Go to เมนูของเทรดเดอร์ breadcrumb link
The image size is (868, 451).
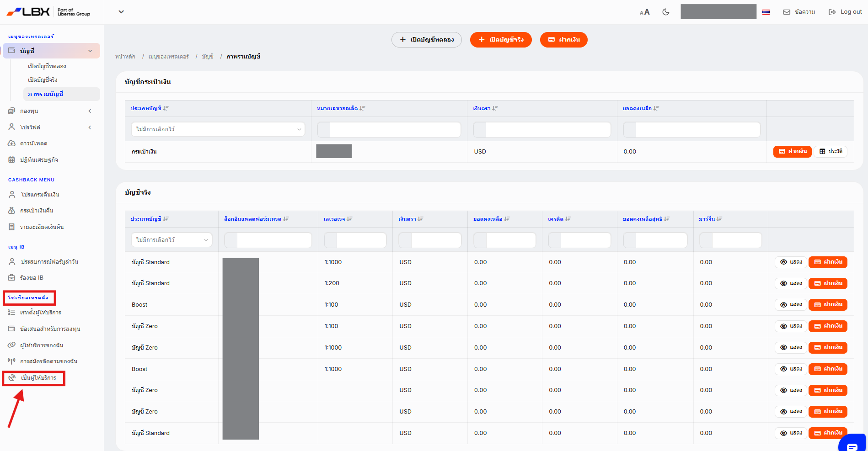point(169,57)
